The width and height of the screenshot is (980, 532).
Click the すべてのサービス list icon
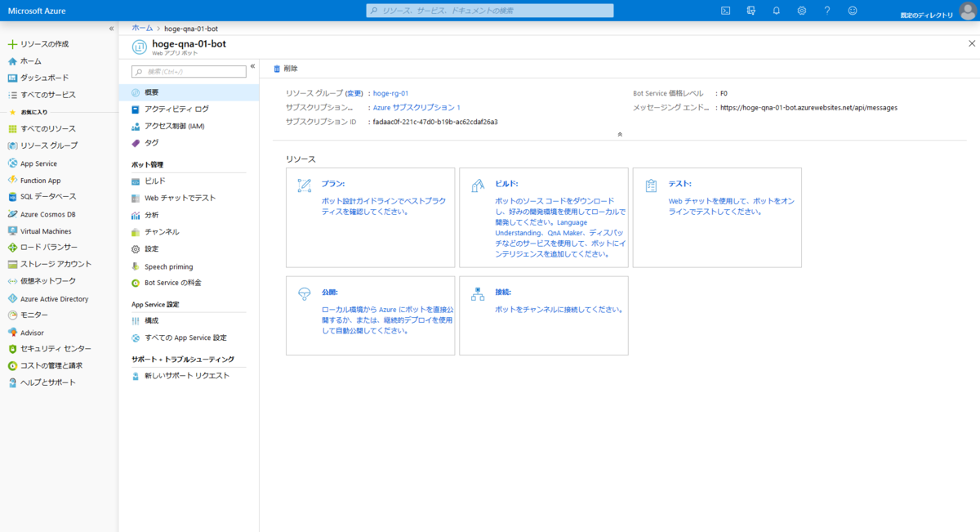[12, 95]
